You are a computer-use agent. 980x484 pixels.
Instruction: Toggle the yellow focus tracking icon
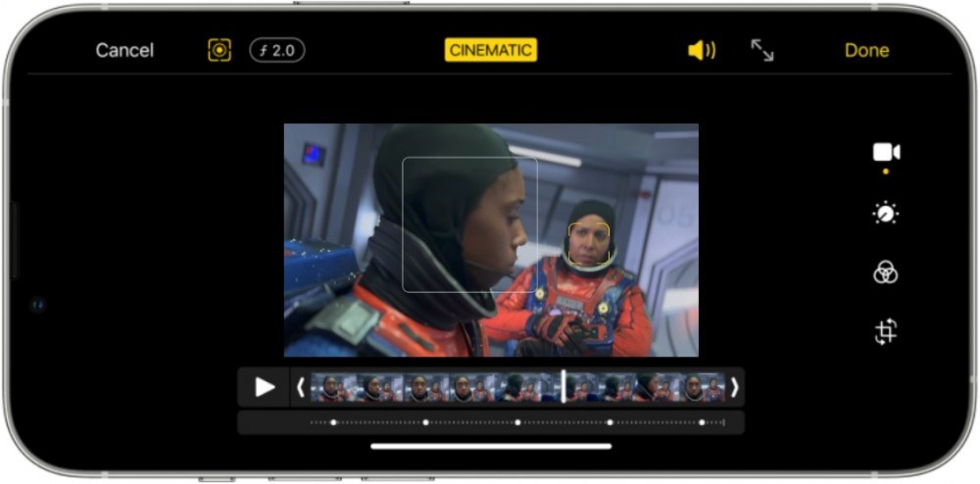(x=220, y=50)
